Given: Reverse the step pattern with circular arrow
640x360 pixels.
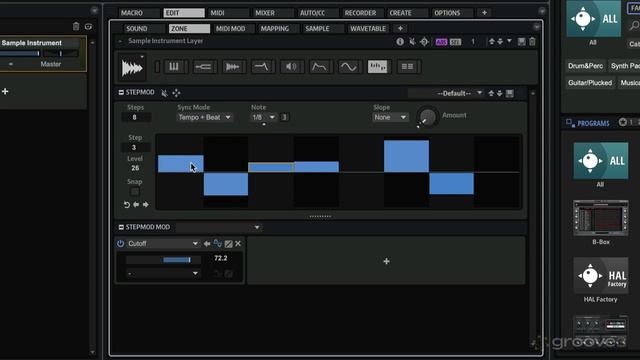Looking at the screenshot, I should tap(127, 204).
